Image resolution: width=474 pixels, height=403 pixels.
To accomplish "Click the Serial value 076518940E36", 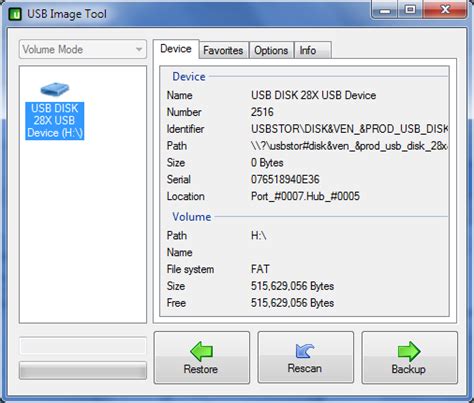I will (285, 179).
